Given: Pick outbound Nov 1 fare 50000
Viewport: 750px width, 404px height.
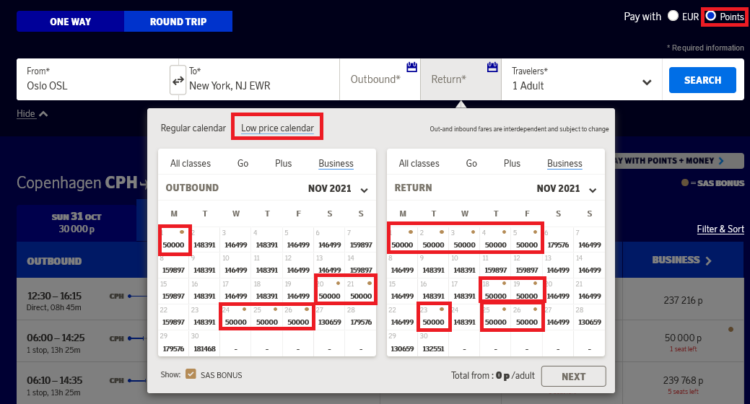Looking at the screenshot, I should click(174, 240).
